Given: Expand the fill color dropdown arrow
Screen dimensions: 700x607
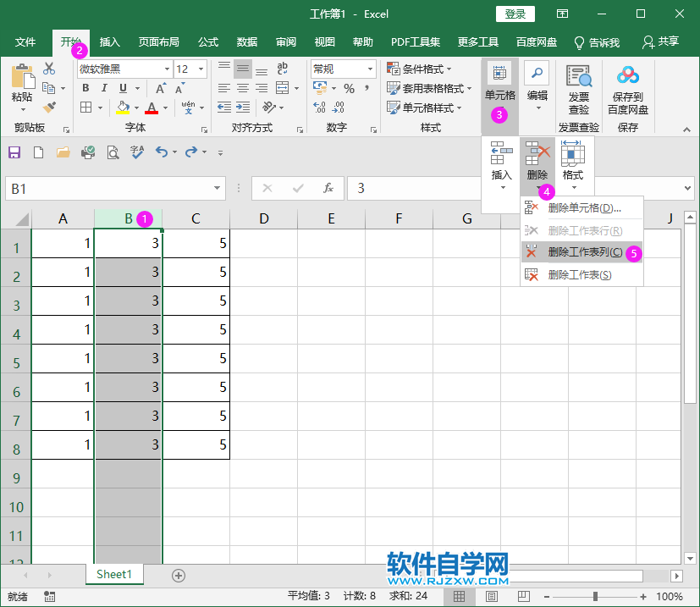Looking at the screenshot, I should (137, 108).
